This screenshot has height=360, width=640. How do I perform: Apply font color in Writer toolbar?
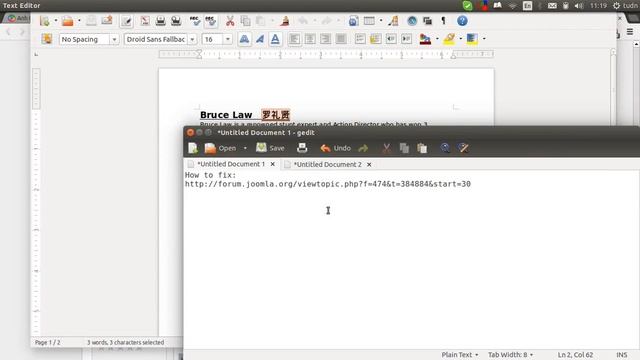click(425, 39)
